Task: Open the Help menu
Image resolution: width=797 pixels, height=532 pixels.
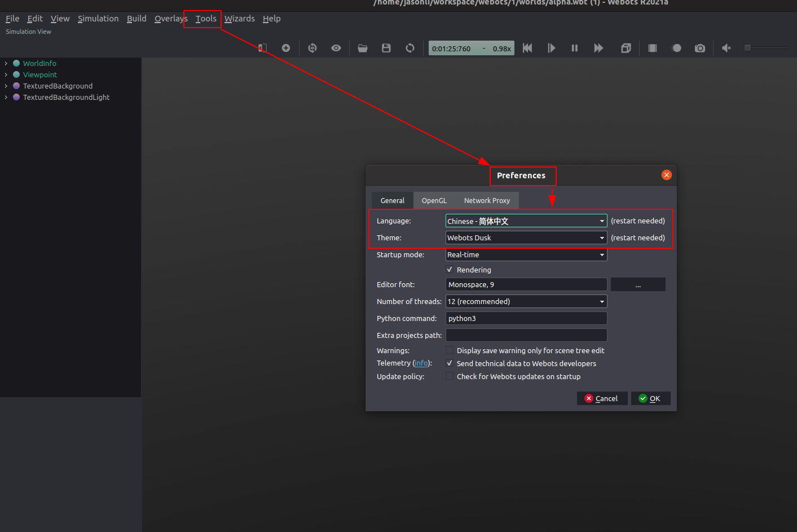Action: [271, 19]
